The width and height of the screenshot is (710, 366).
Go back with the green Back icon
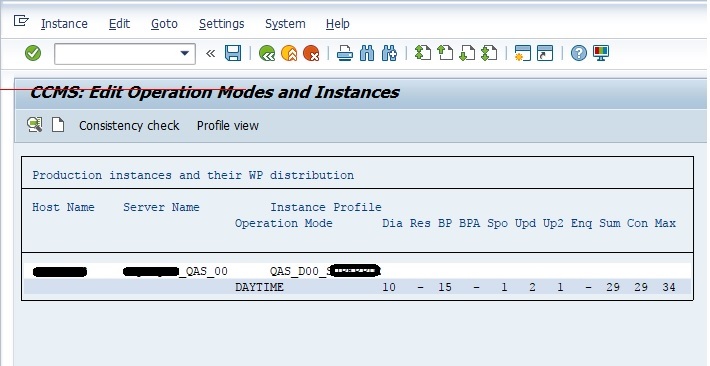click(267, 53)
